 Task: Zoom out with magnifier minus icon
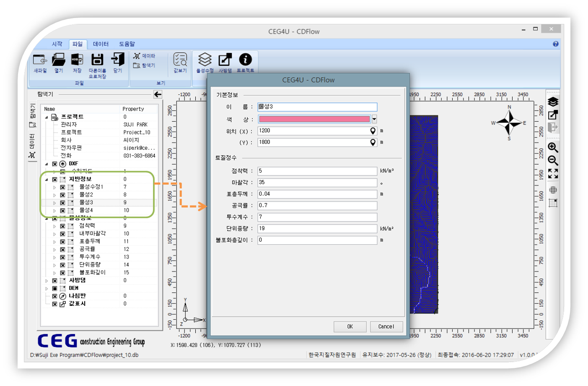point(553,160)
